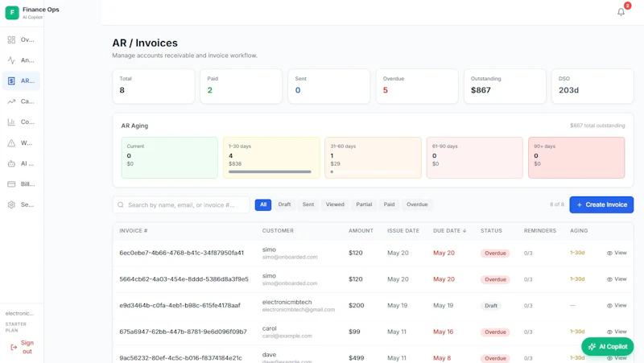Open the warning triangle sidebar item
The width and height of the screenshot is (644, 363).
tap(21, 143)
